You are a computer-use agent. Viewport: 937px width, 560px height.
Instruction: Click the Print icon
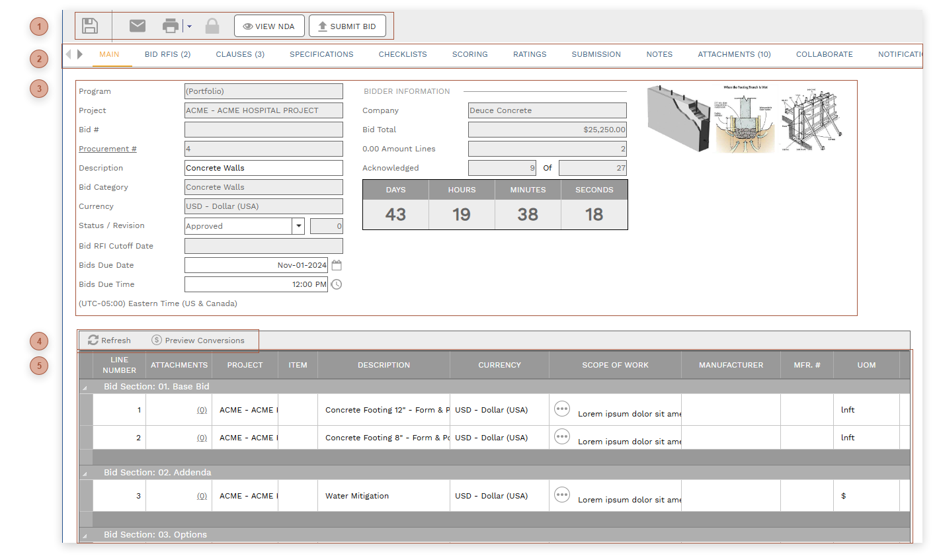click(171, 25)
